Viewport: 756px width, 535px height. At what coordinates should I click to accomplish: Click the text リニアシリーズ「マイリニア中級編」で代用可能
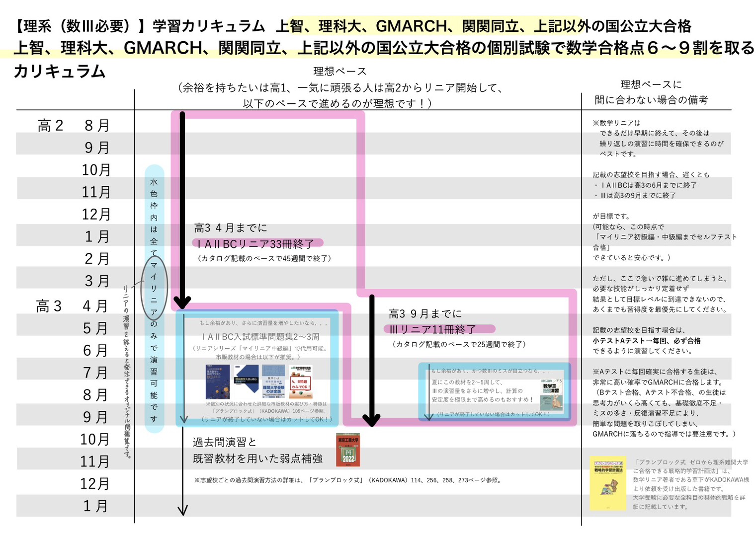pyautogui.click(x=260, y=349)
